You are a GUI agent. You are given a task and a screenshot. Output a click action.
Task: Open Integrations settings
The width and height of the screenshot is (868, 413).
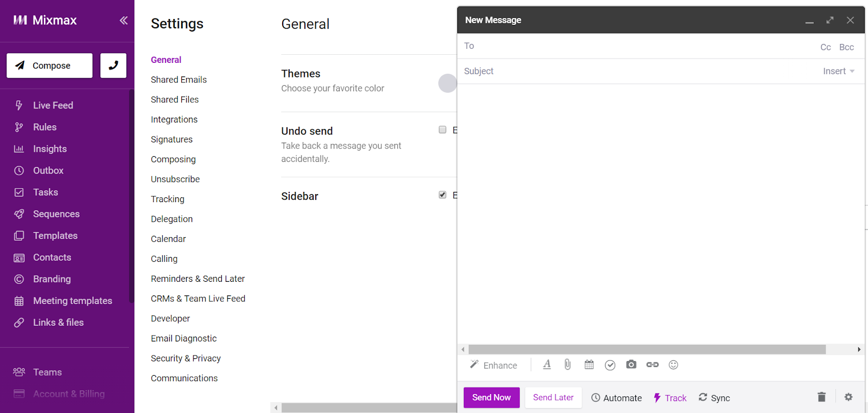(174, 119)
